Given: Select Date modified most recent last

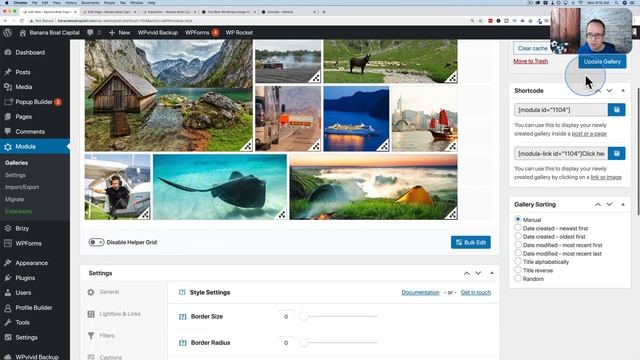Looking at the screenshot, I should [518, 253].
